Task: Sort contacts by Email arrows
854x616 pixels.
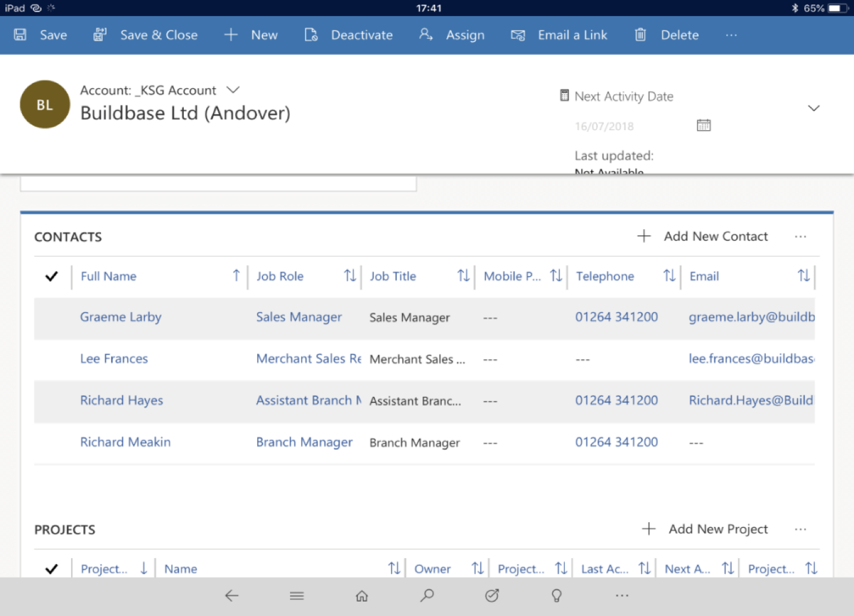Action: (803, 275)
